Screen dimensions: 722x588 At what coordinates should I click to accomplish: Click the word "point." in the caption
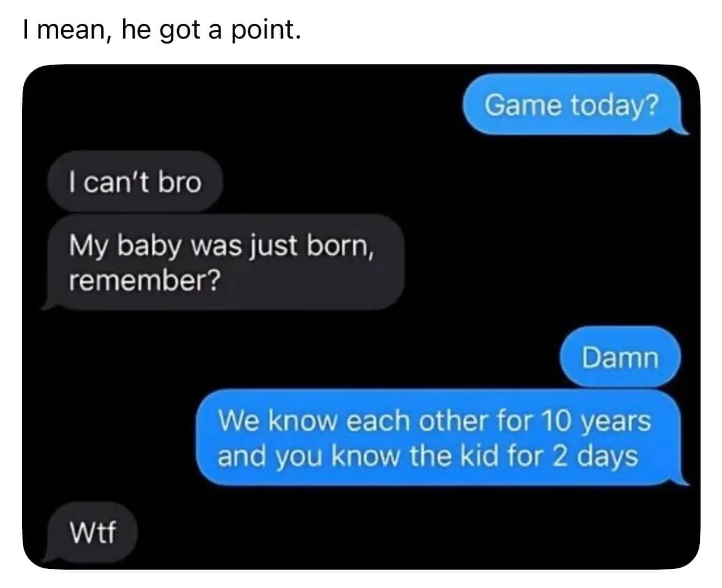[266, 31]
